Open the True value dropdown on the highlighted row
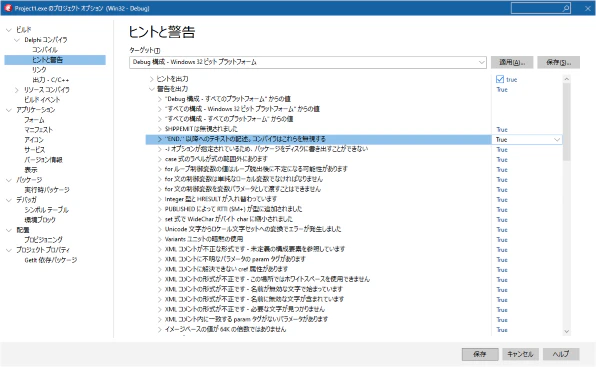The width and height of the screenshot is (596, 367). coord(557,140)
